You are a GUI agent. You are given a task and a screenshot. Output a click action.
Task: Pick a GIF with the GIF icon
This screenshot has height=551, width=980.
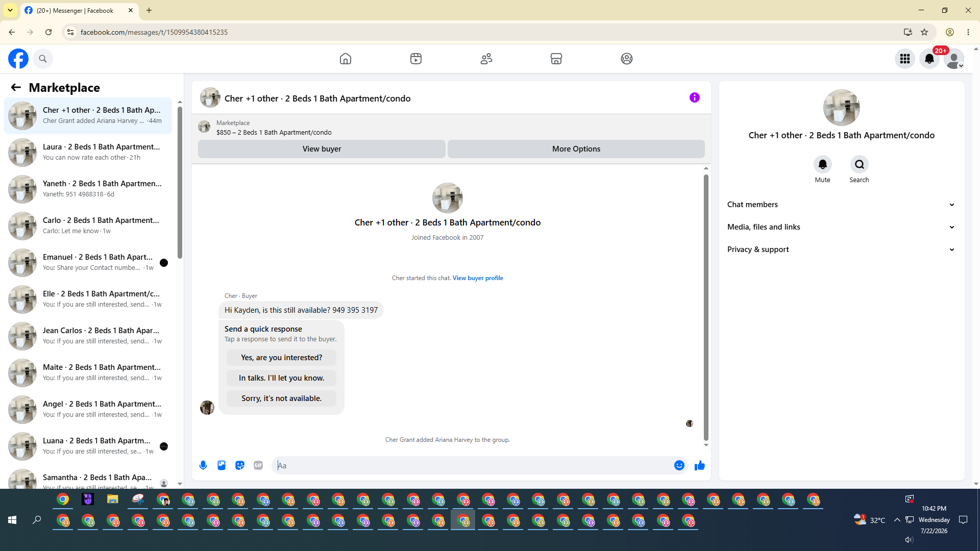258,465
